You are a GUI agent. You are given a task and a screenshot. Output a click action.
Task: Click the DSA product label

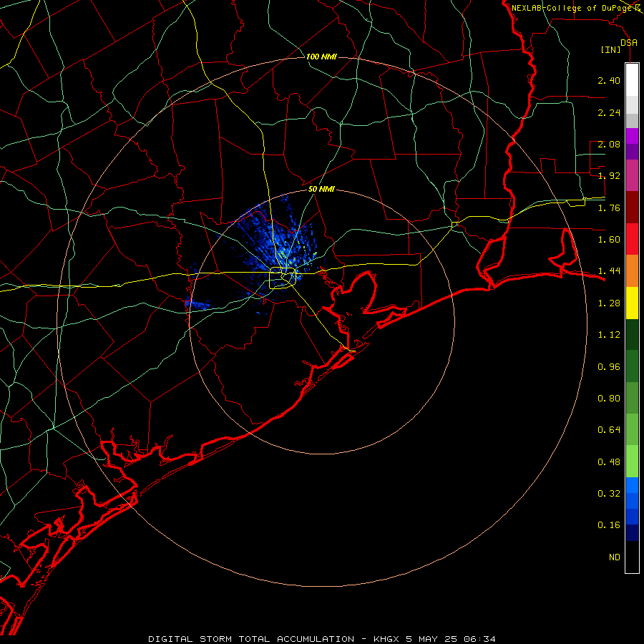coord(629,42)
